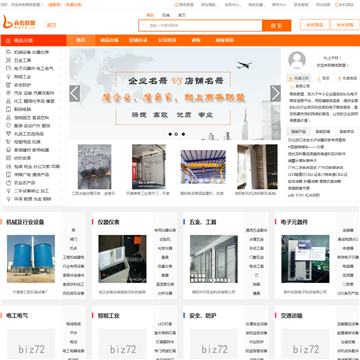Click the orange 搜索 button
Screen dimensions: 360x360
point(277,26)
